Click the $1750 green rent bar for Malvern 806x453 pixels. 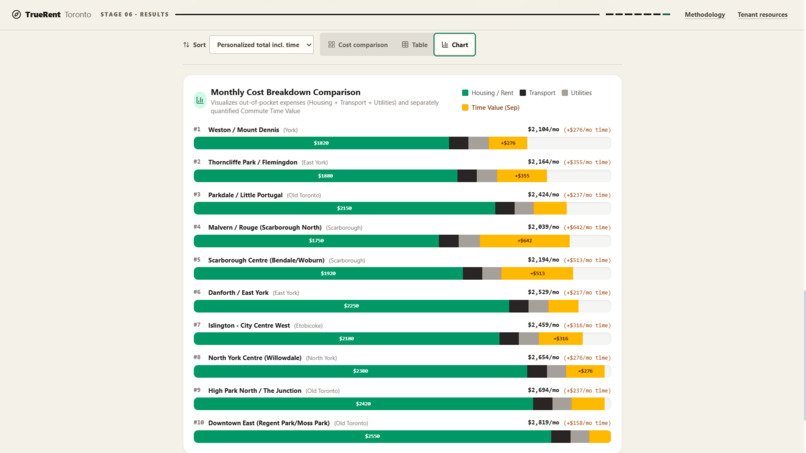pos(316,241)
